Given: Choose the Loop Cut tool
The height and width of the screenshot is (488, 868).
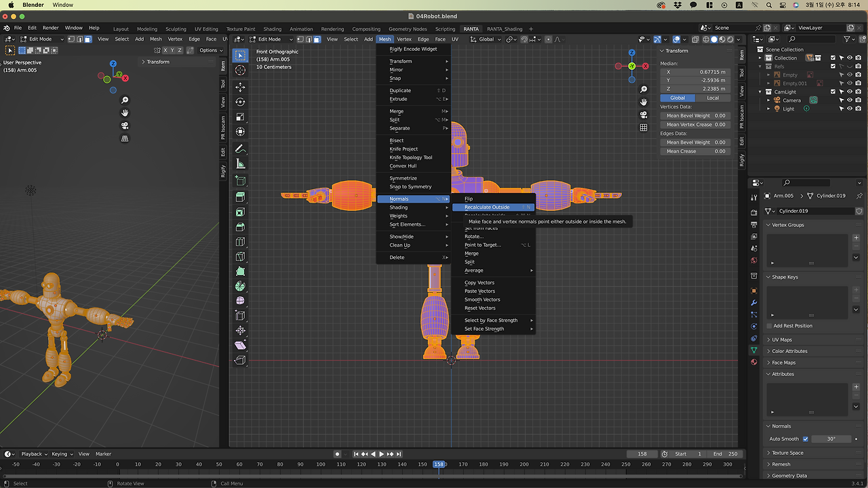Looking at the screenshot, I should click(240, 242).
